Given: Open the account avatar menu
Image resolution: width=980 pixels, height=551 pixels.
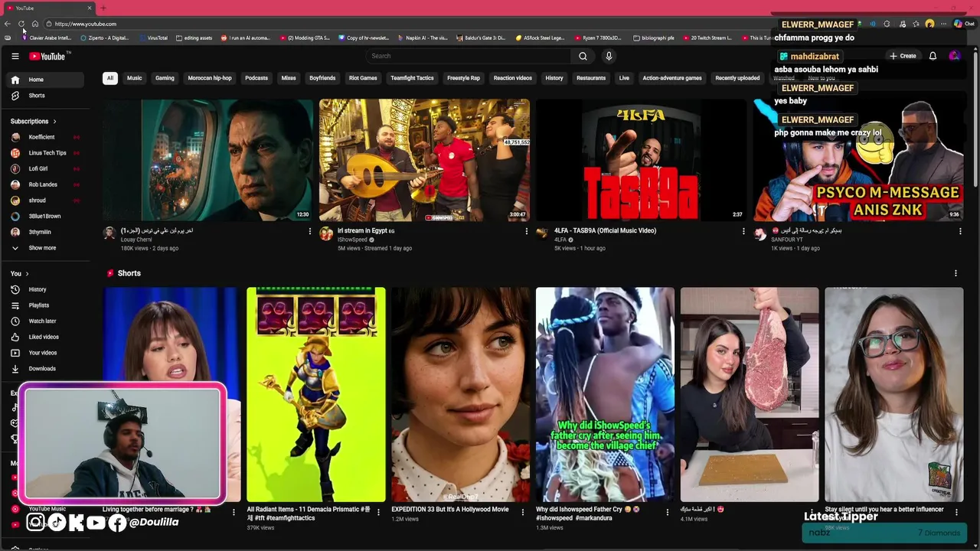Looking at the screenshot, I should [x=954, y=56].
